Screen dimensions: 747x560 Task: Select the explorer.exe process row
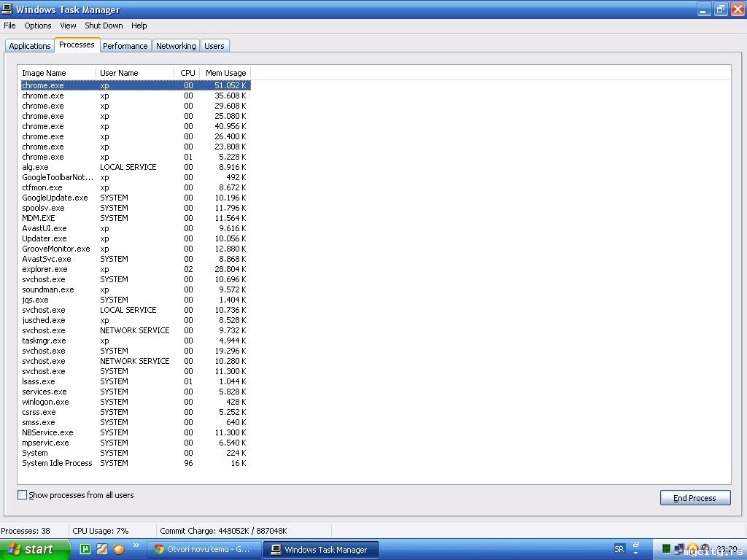click(135, 269)
